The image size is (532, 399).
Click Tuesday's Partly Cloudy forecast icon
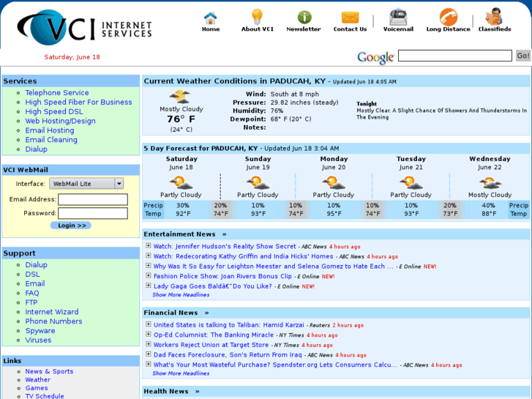(x=411, y=183)
